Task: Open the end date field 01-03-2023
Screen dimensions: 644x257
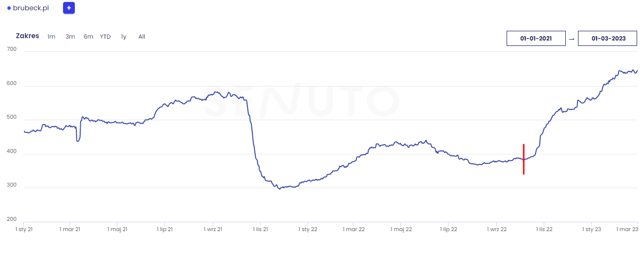Action: (x=607, y=38)
